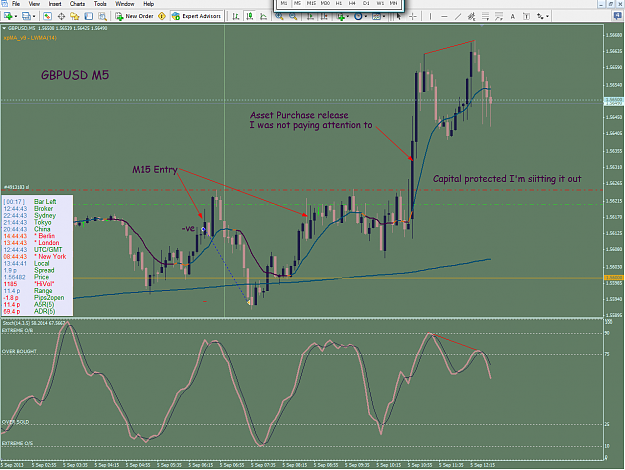Select the W1 timeframe button
Viewport: 625px width, 470px height.
[x=380, y=3]
